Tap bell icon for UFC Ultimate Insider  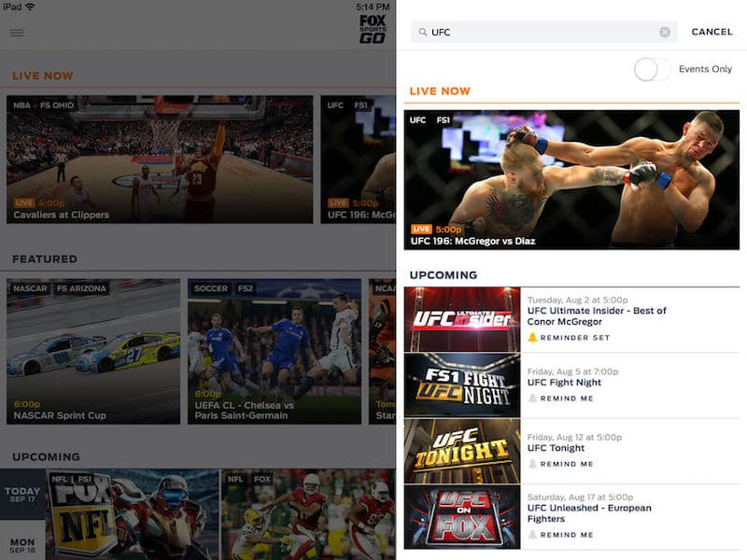pos(532,338)
